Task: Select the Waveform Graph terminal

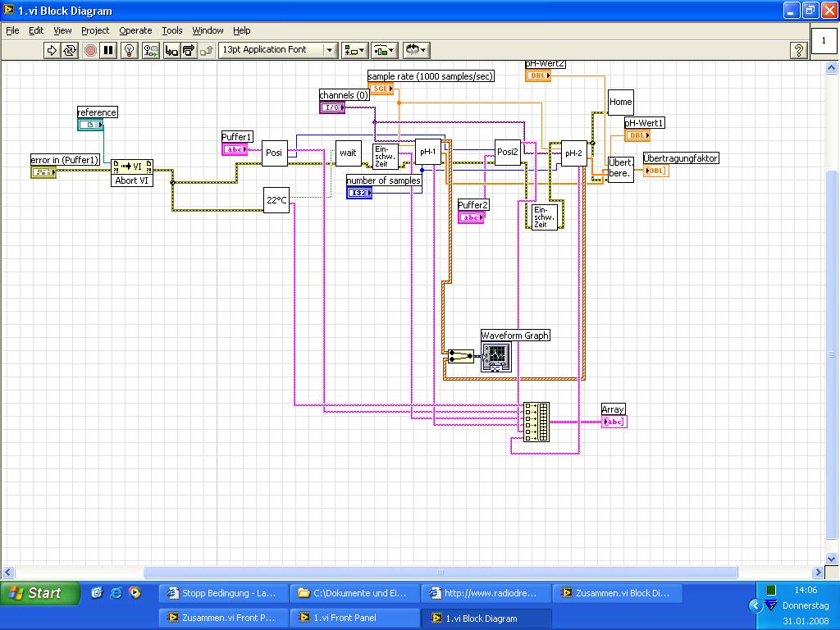Action: click(495, 358)
